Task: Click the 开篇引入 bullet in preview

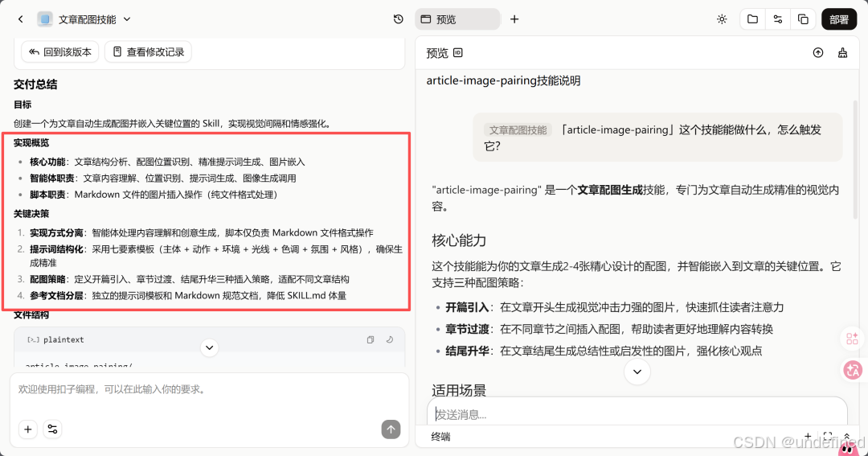Action: [615, 307]
